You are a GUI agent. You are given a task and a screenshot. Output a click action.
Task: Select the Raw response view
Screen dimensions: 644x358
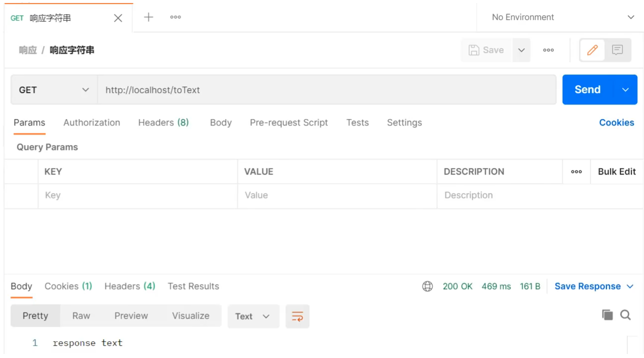pyautogui.click(x=81, y=316)
